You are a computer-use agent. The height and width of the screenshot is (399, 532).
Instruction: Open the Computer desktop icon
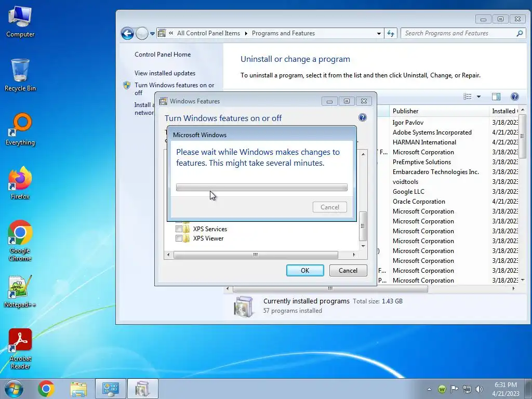pyautogui.click(x=20, y=22)
